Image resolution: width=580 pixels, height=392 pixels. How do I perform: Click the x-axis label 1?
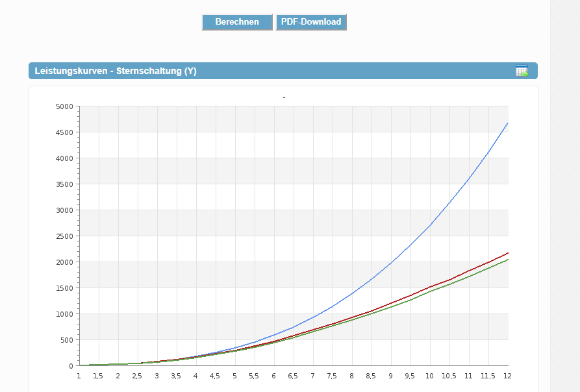click(x=79, y=376)
